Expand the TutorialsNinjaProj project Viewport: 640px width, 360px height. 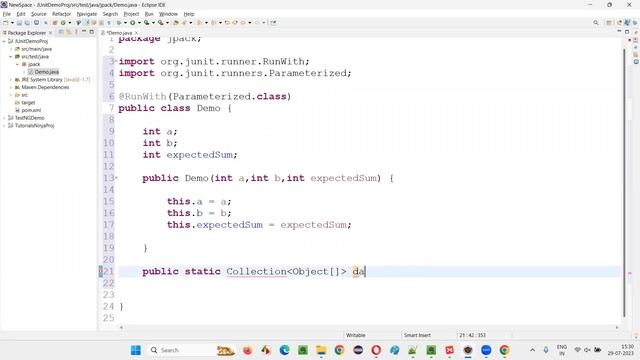(x=4, y=126)
